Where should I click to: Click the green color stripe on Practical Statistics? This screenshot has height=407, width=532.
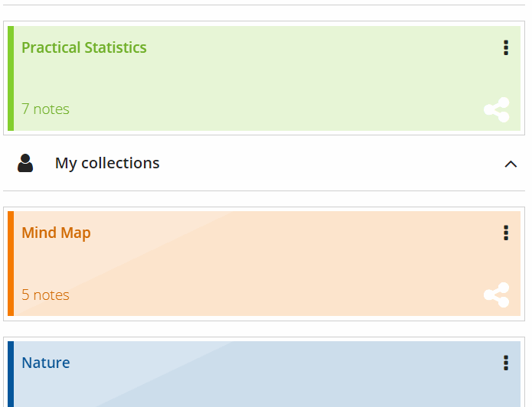coord(11,78)
